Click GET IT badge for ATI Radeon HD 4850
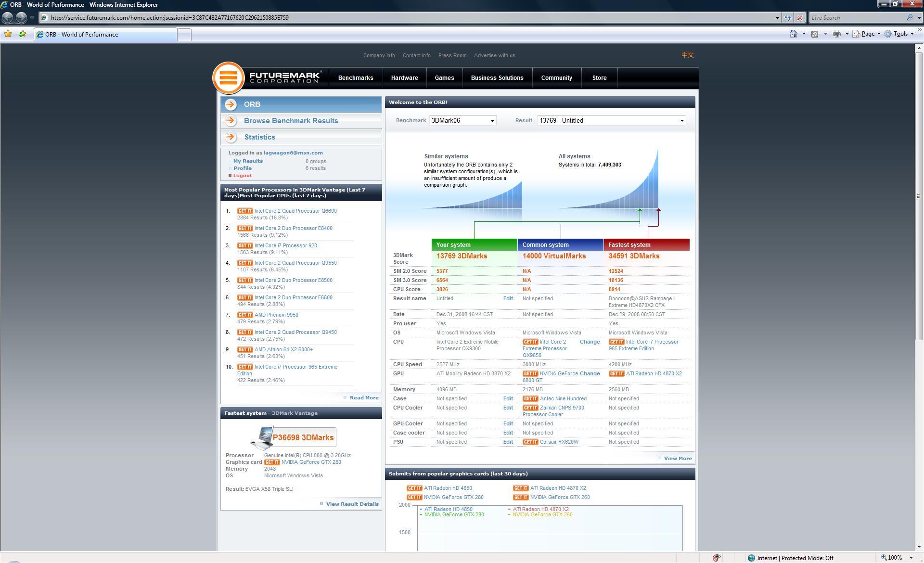Viewport: 924px width, 563px height. coord(414,488)
